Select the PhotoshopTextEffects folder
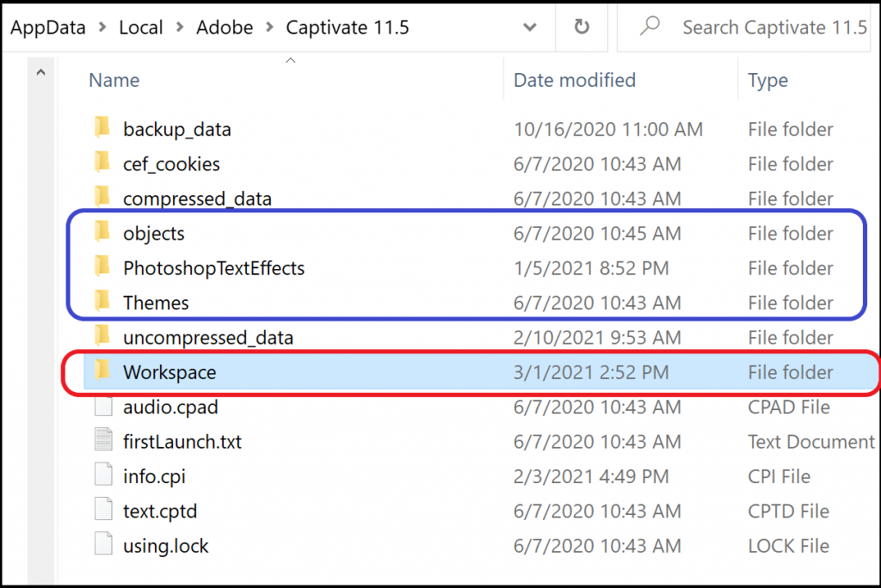The width and height of the screenshot is (881, 588). [213, 268]
